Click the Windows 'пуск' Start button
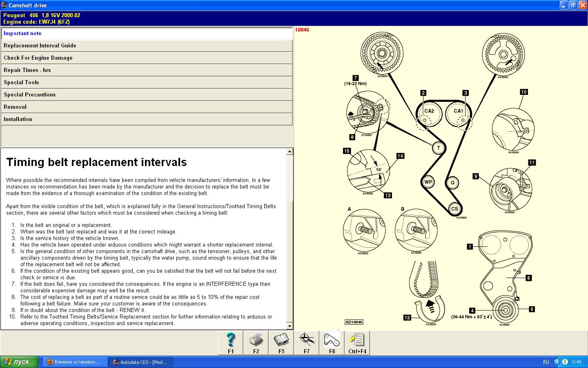588x368 pixels. (x=20, y=362)
